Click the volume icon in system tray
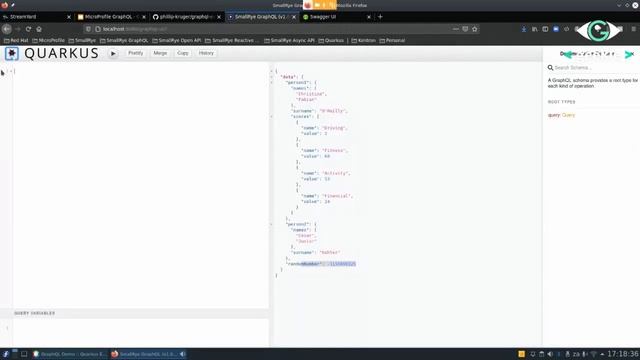Image resolution: width=640 pixels, height=360 pixels. pos(550,354)
